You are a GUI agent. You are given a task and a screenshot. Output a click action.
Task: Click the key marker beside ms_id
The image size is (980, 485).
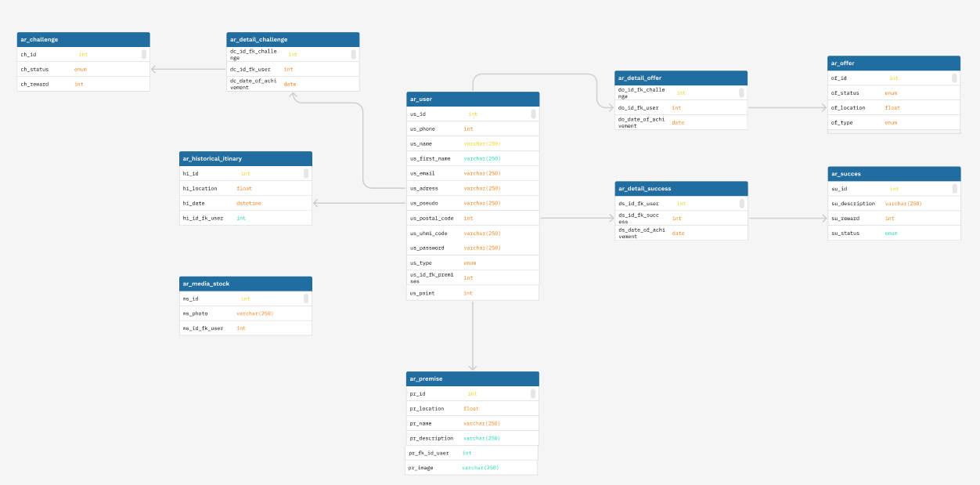tap(306, 299)
